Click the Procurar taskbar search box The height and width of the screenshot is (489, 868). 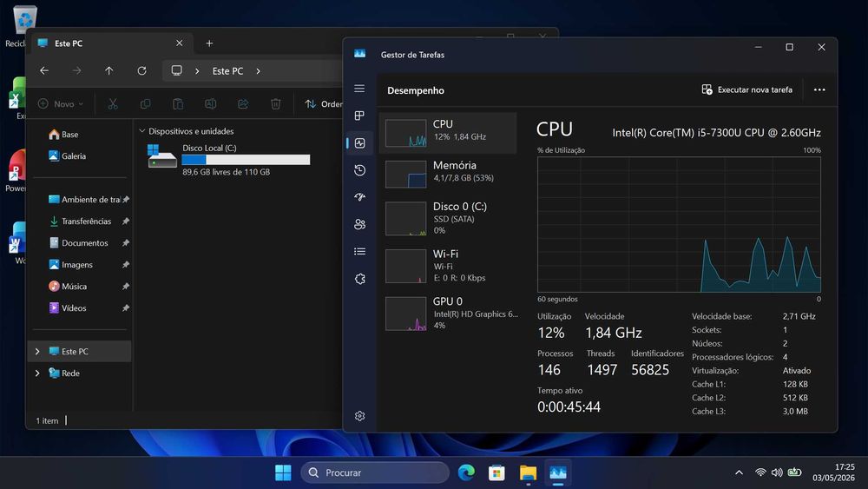[375, 472]
